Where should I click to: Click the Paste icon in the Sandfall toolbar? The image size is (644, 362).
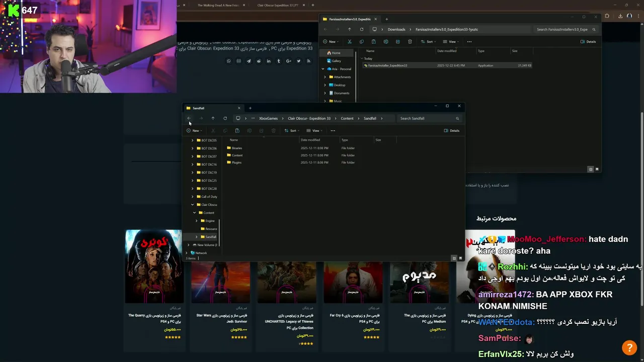point(237,131)
